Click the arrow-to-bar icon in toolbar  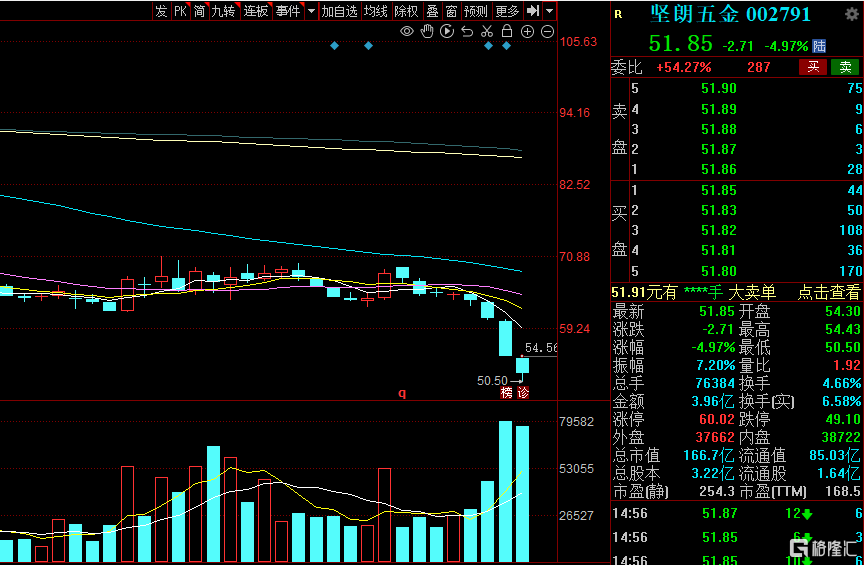(532, 10)
